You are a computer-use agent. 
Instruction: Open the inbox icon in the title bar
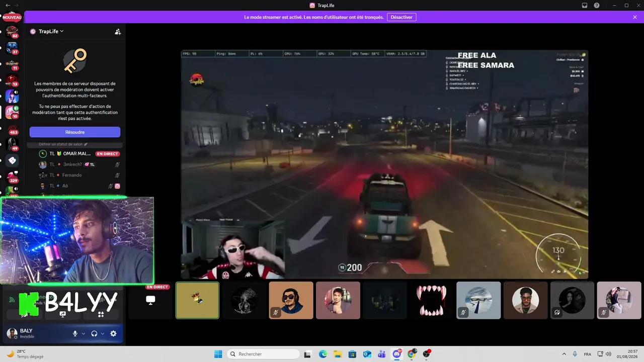585,6
